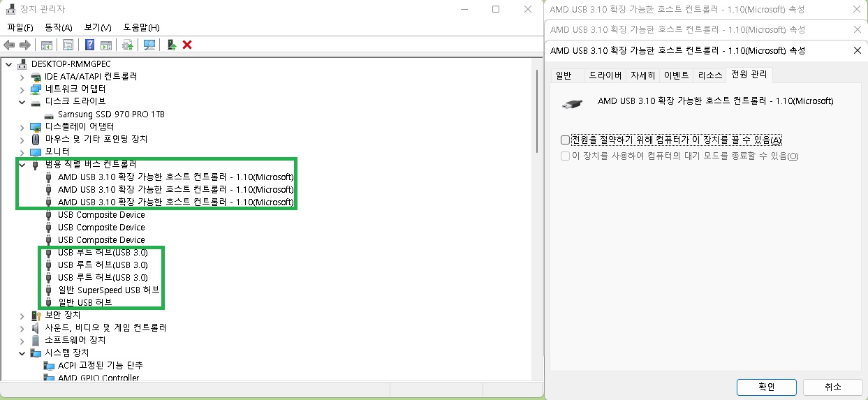Open the 도움말(H) menu
868x400 pixels.
(141, 27)
